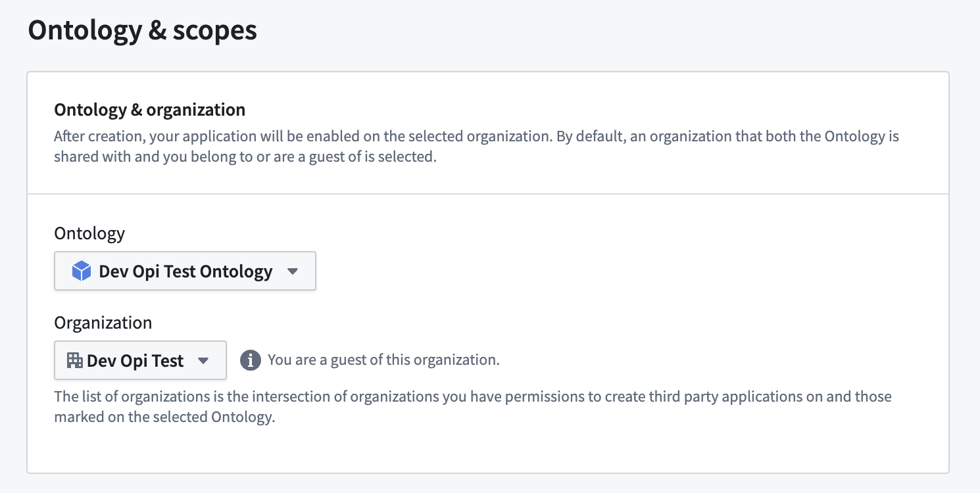Image resolution: width=980 pixels, height=493 pixels.
Task: Click the guest organization notice text
Action: pyautogui.click(x=383, y=360)
